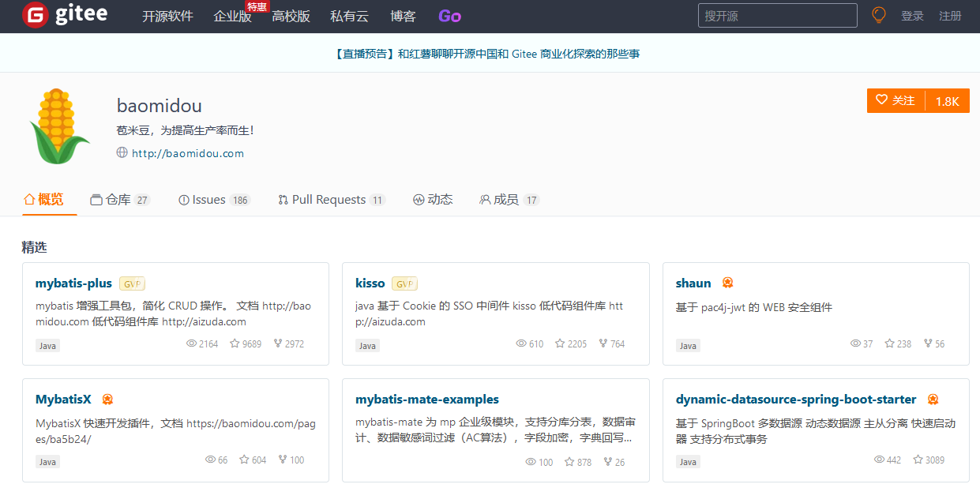Click Java tag on dynamic-datasource card
The width and height of the screenshot is (980, 503).
pyautogui.click(x=688, y=461)
